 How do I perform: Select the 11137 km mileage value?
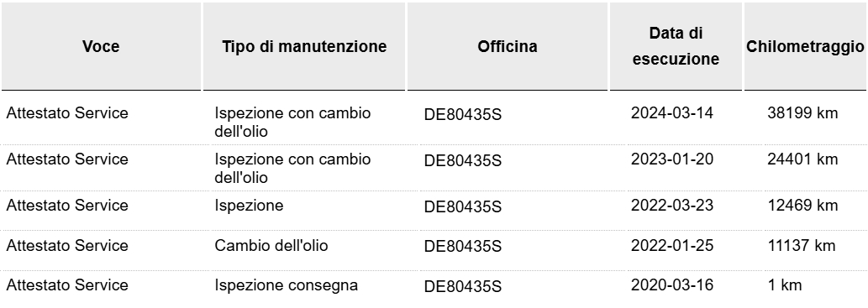point(802,246)
